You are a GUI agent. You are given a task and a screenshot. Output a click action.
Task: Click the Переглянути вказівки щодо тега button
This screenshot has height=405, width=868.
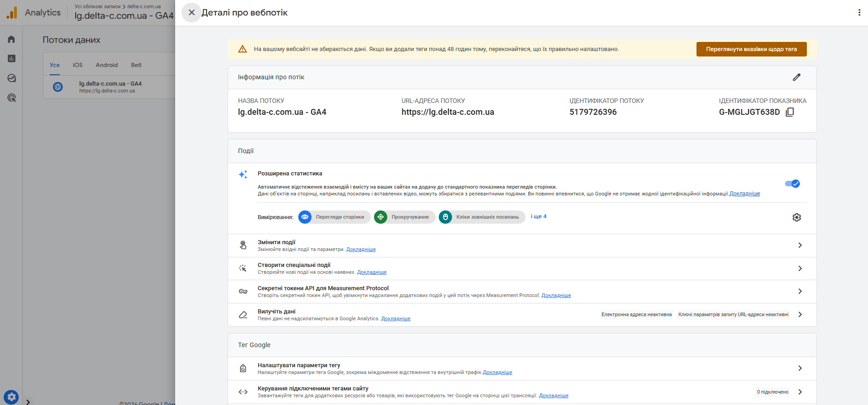[751, 49]
